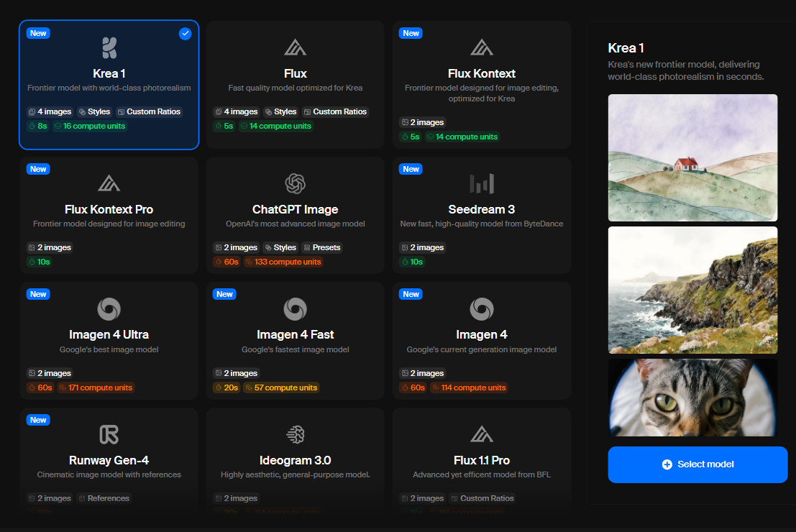Click the New badge on Runway Gen-4

pos(38,420)
